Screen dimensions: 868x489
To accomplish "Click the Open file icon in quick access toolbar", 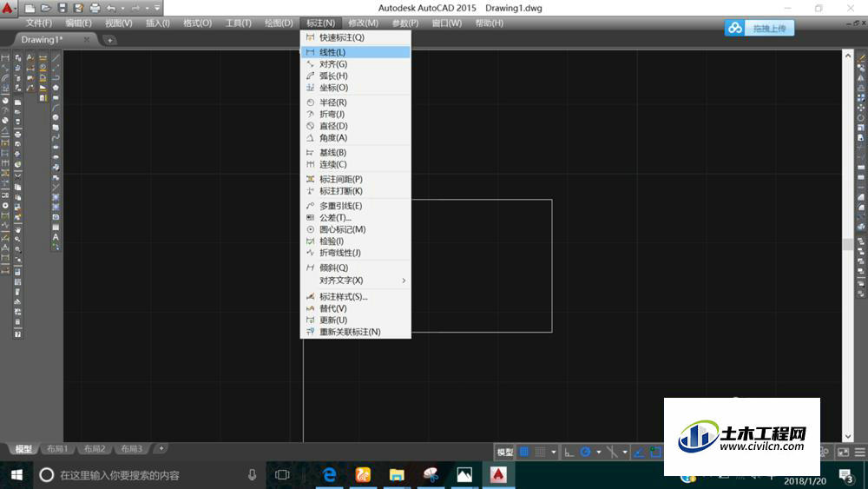I will pos(46,9).
